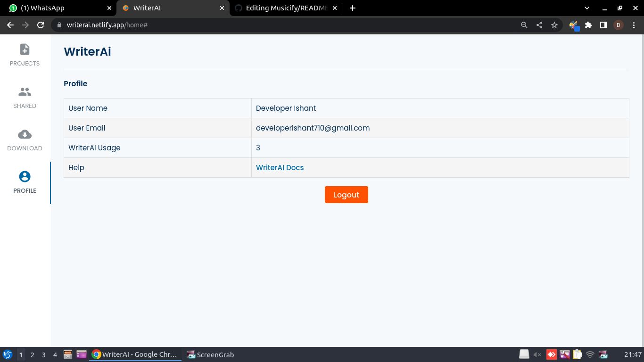The image size is (644, 362).
Task: Open the WriterAI Docs link
Action: pyautogui.click(x=280, y=167)
